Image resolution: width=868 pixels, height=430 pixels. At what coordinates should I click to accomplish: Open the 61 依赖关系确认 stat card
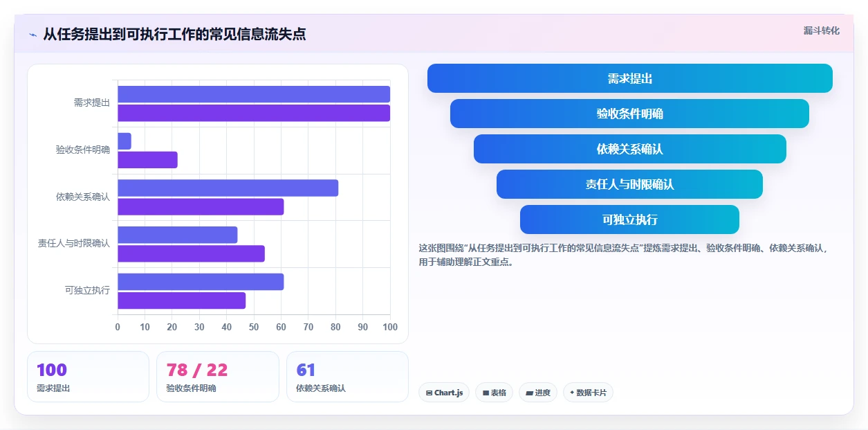[347, 377]
